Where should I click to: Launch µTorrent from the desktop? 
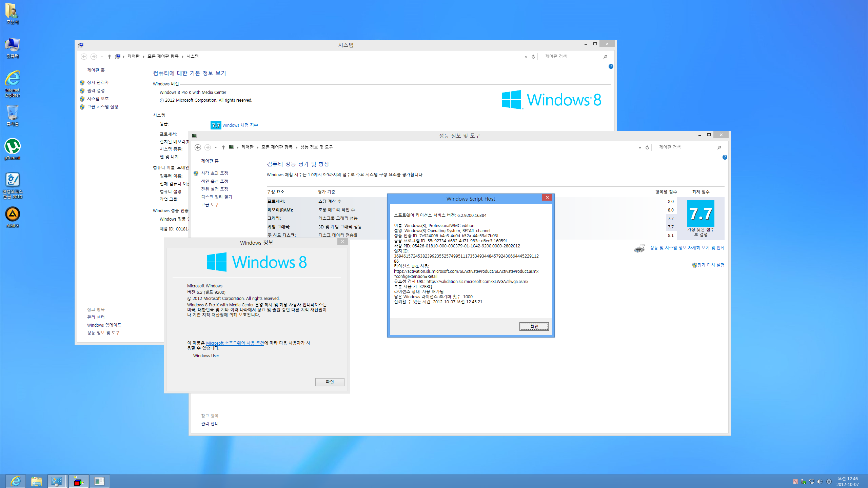pos(12,149)
